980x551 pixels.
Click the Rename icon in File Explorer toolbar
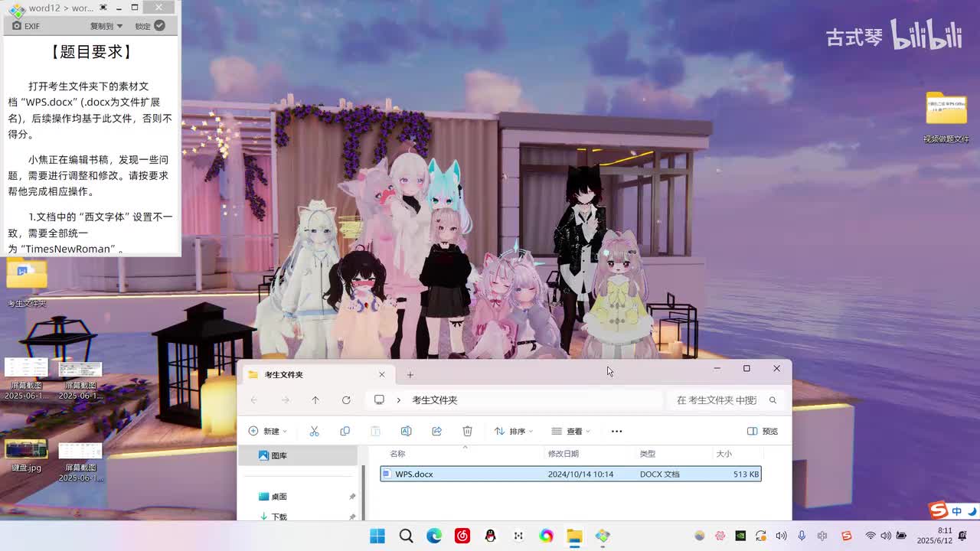pos(406,431)
